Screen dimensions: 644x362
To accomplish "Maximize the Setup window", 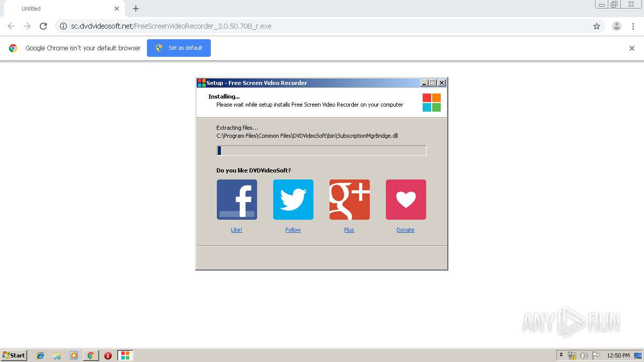I will pyautogui.click(x=433, y=83).
